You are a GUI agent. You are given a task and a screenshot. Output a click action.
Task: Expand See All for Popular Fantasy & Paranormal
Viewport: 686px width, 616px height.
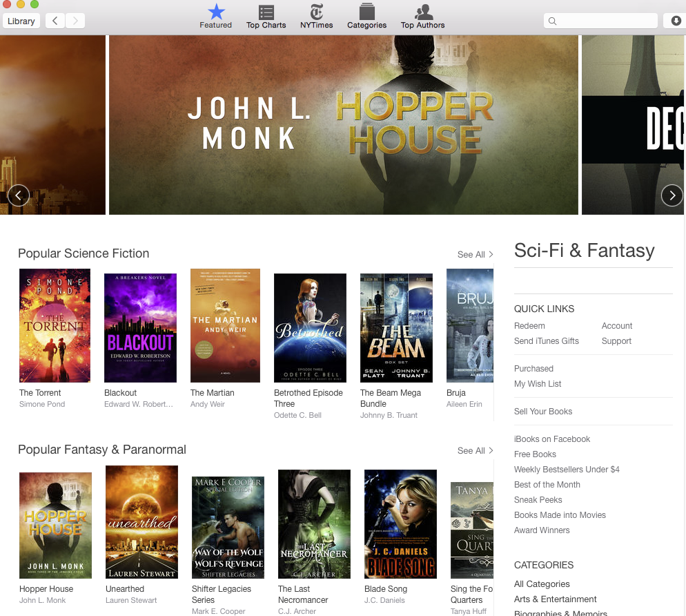[x=475, y=451]
